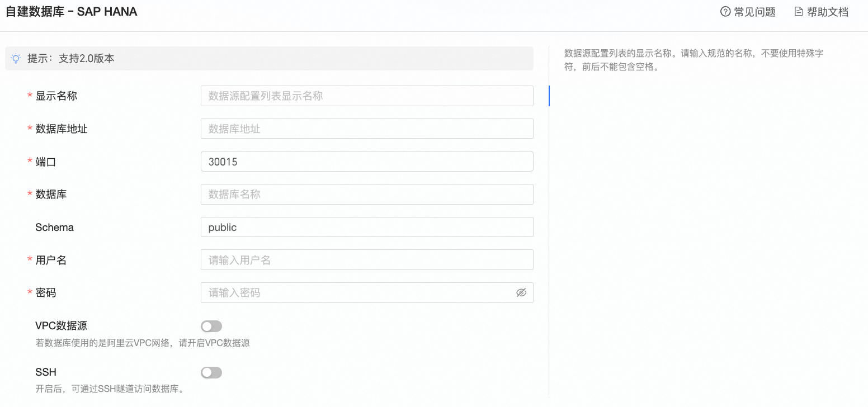
Task: Edit the Schema field showing public
Action: tap(367, 227)
